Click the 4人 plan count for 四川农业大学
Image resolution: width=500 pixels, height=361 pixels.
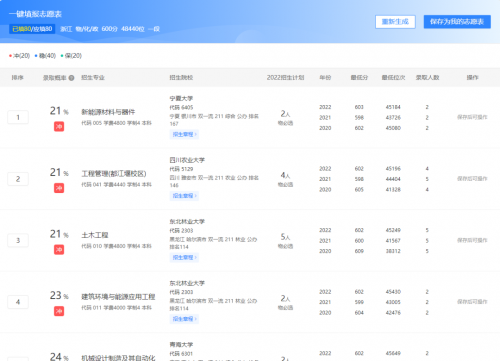[285, 175]
